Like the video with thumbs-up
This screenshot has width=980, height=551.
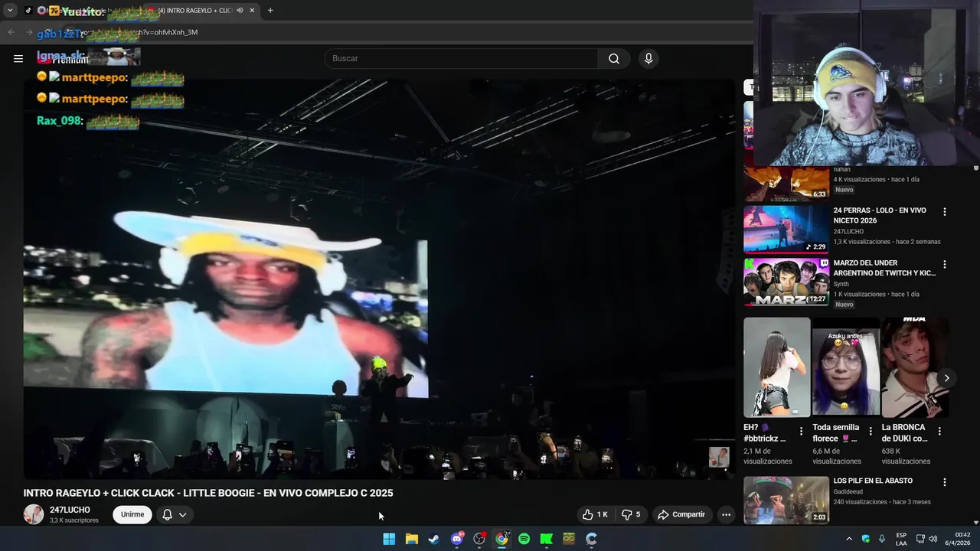(595, 514)
